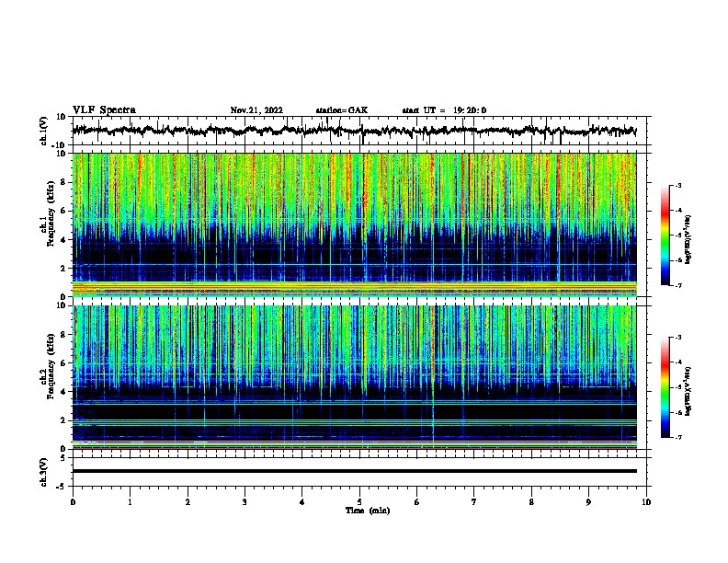Click the "station=GAK" label
This screenshot has height=563, width=728.
tap(342, 110)
